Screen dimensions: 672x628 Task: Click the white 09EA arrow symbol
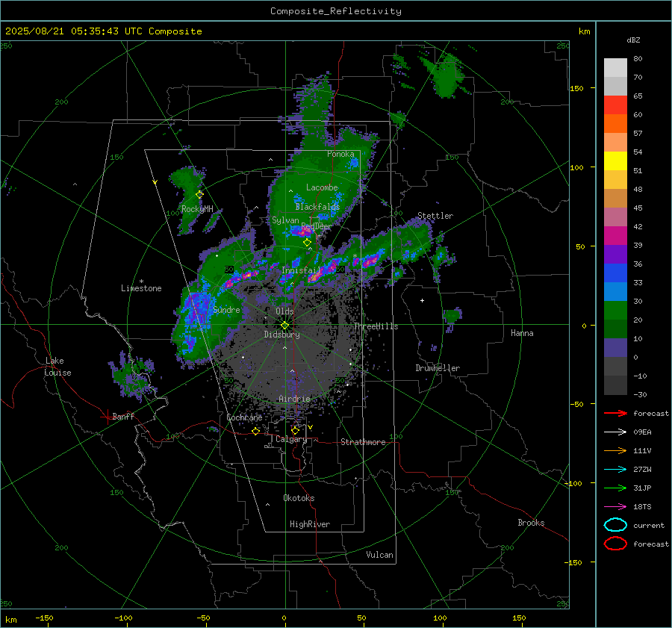(615, 432)
